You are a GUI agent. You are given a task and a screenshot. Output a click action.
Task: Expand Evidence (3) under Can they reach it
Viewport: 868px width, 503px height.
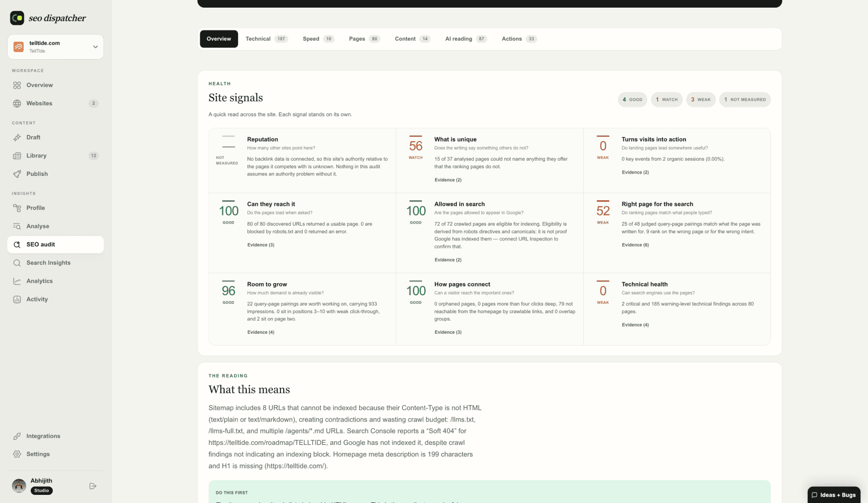[261, 245]
